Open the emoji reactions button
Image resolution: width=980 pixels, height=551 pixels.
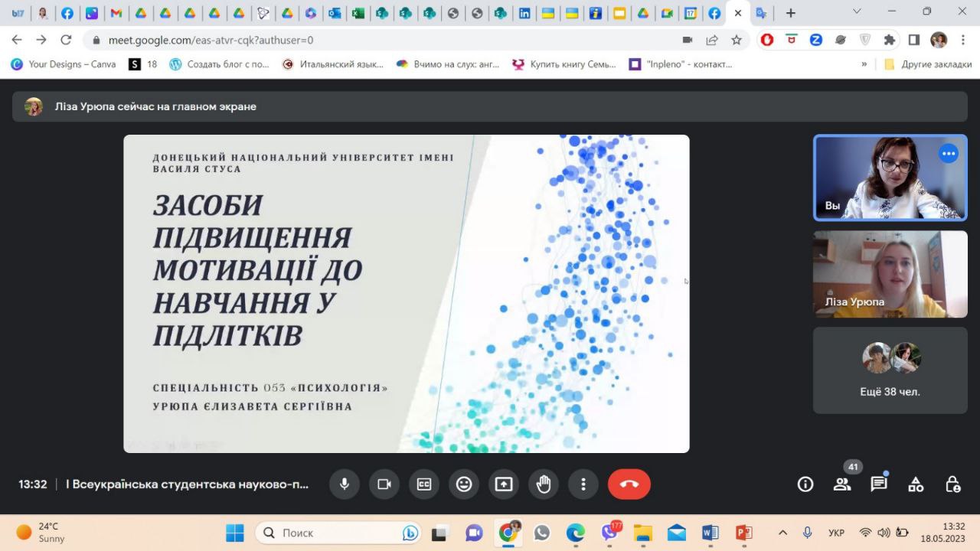pyautogui.click(x=464, y=484)
